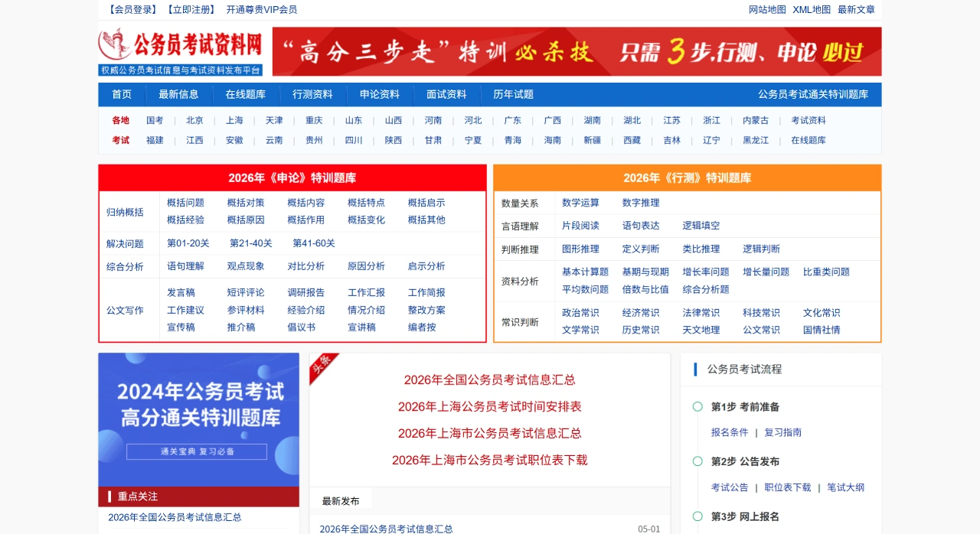Click the 2024年公务员考试特训题库 promo image
980x534 pixels.
tap(198, 417)
